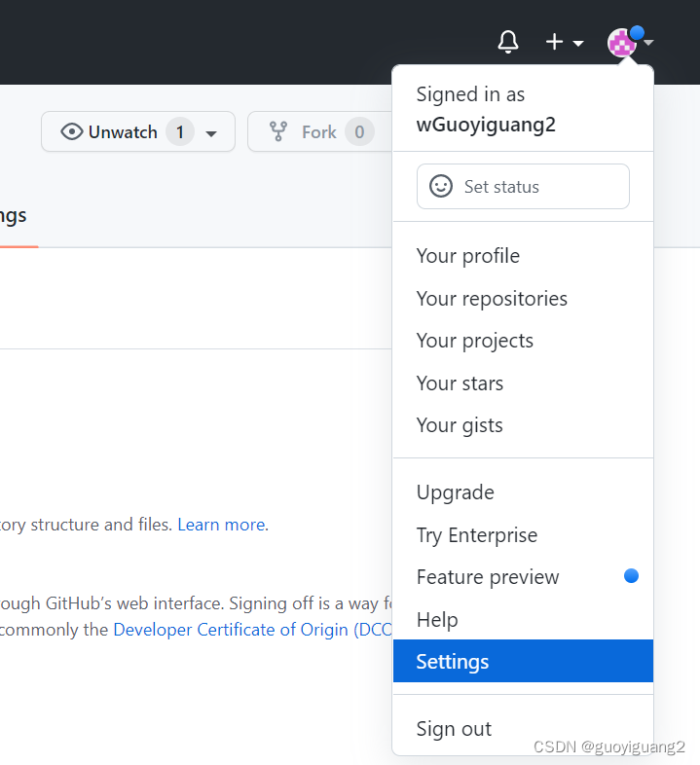The width and height of the screenshot is (700, 765).
Task: Open Your profile
Action: [523, 256]
